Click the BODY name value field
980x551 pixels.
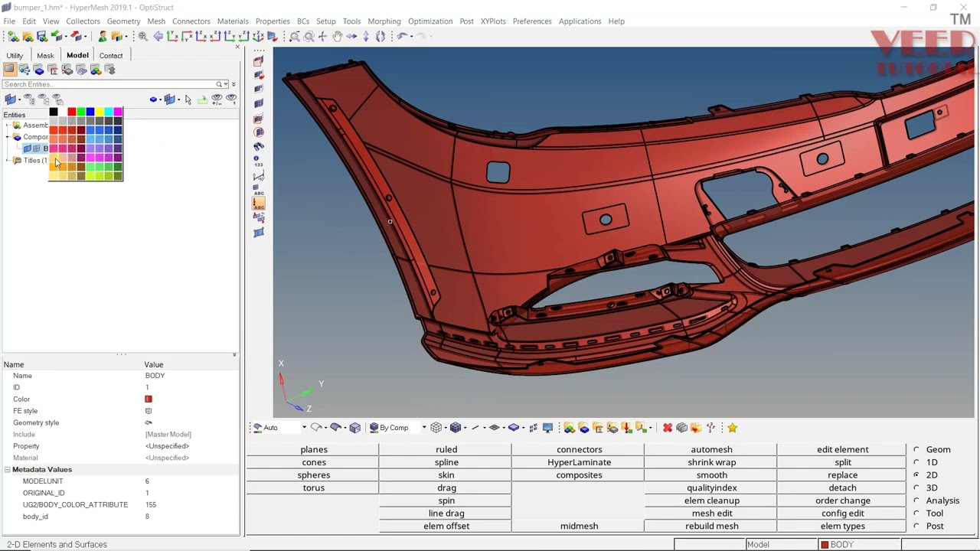[x=191, y=376]
